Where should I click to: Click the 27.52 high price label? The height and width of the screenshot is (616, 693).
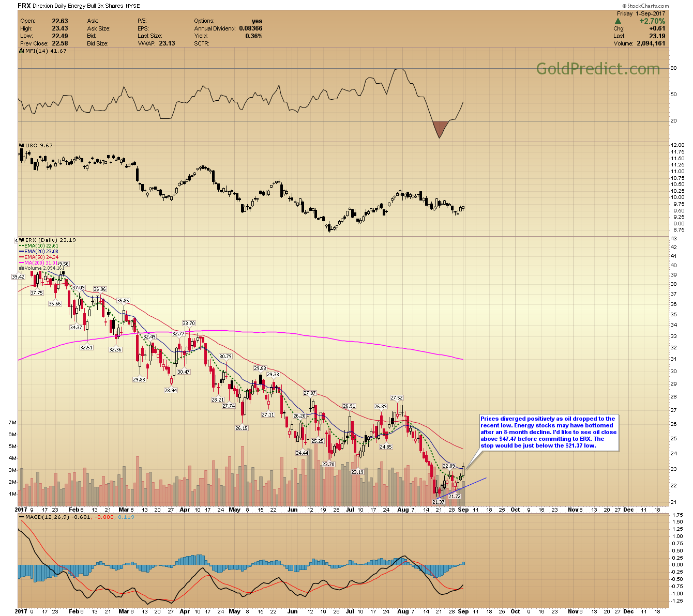click(x=397, y=398)
